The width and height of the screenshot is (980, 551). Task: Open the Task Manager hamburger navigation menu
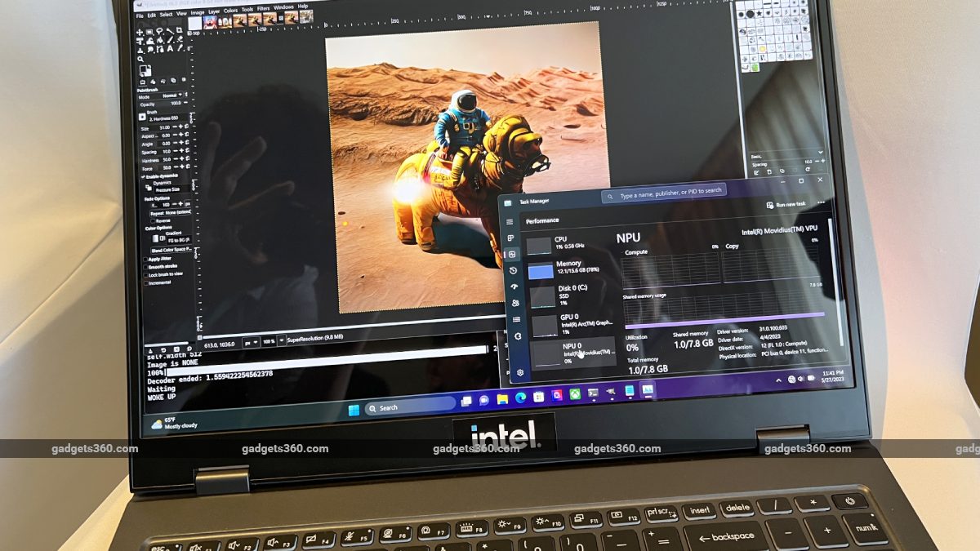coord(510,221)
